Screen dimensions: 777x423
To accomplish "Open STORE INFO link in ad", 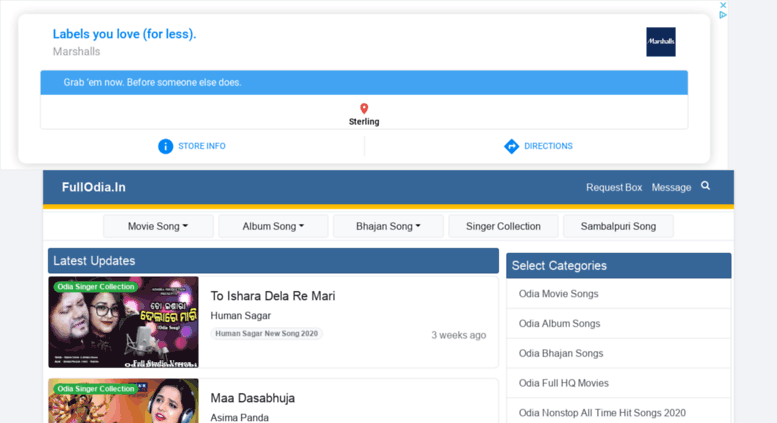I will (202, 146).
